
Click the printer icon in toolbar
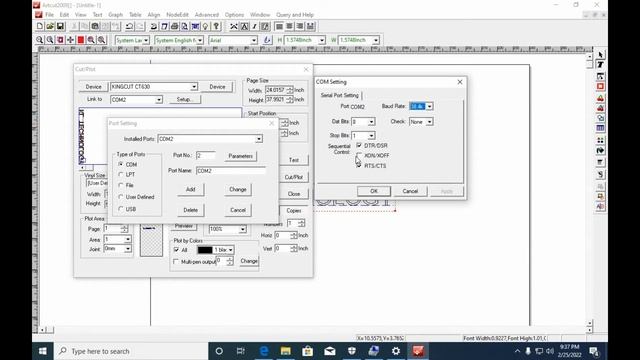174,27
